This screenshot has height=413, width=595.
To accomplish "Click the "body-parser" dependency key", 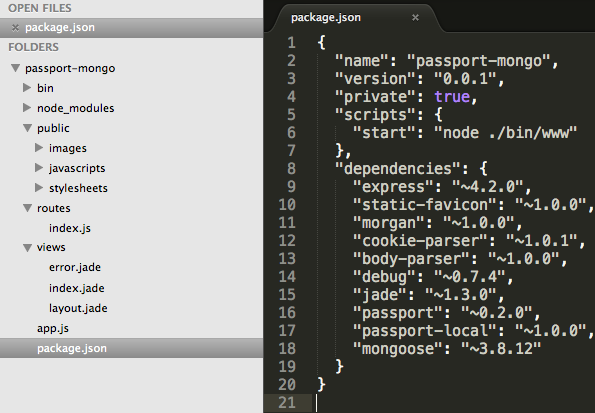I will (x=411, y=259).
